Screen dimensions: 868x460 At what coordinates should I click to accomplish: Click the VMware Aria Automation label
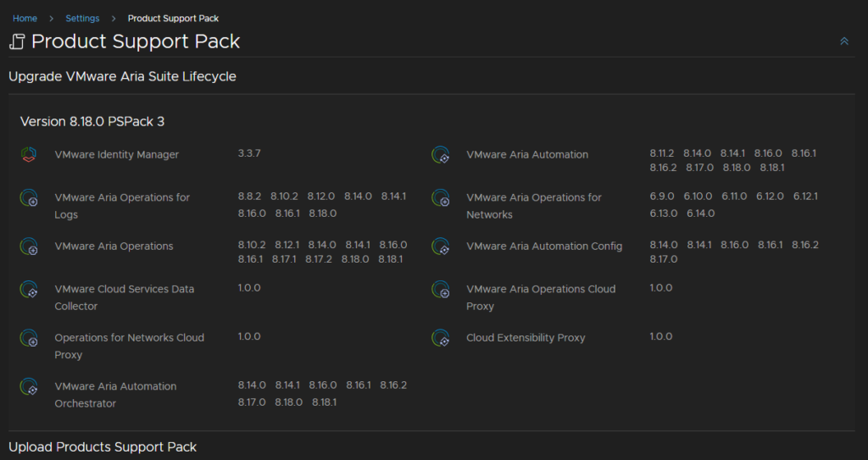tap(527, 154)
